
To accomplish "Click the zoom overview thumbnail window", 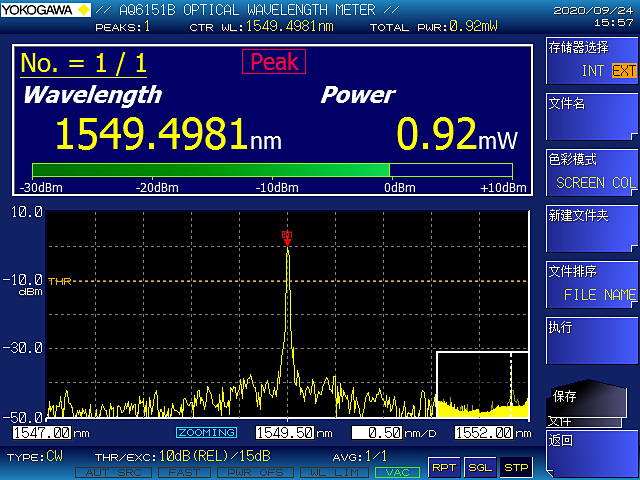I will pos(482,384).
